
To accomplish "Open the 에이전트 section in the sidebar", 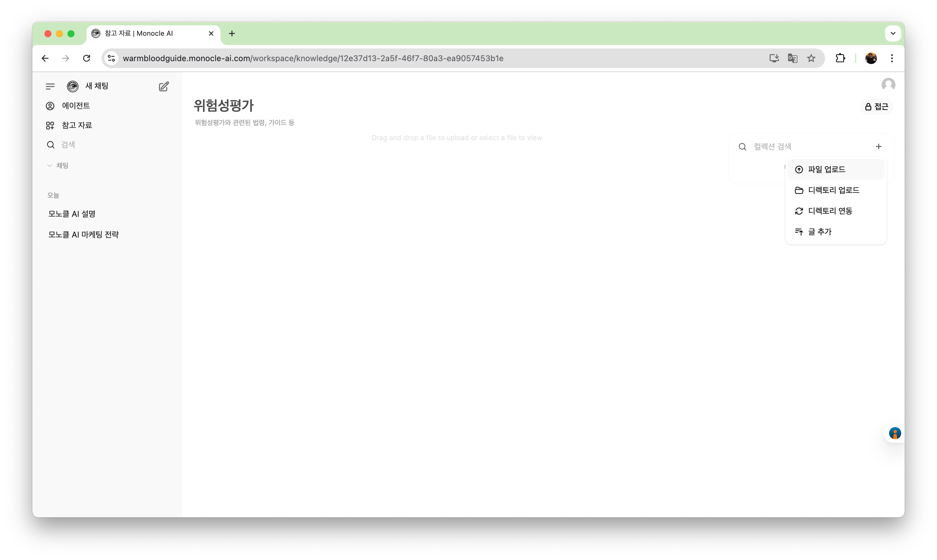I will 76,106.
